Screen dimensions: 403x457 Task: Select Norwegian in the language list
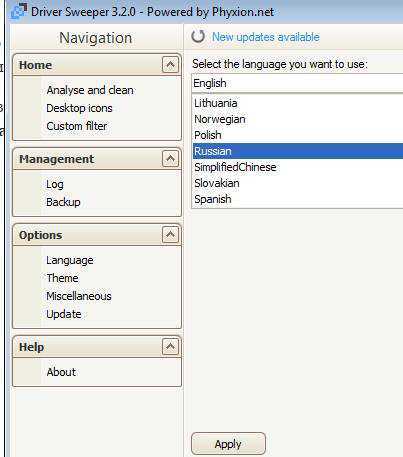(298, 119)
